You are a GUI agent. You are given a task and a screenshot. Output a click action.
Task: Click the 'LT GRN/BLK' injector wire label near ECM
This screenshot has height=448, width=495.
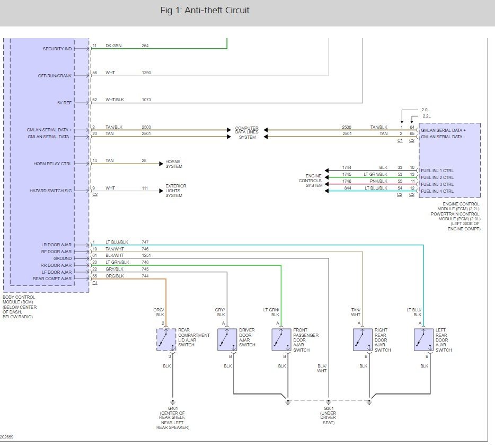coord(375,174)
